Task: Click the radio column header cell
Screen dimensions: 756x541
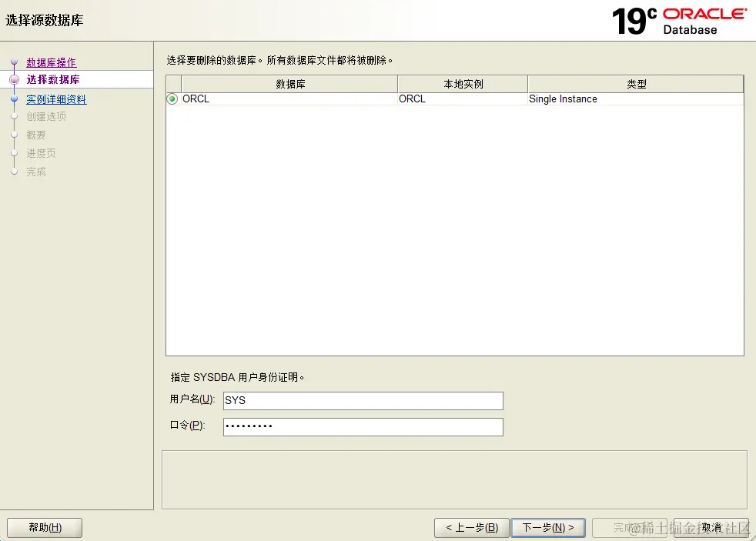Action: coord(172,83)
